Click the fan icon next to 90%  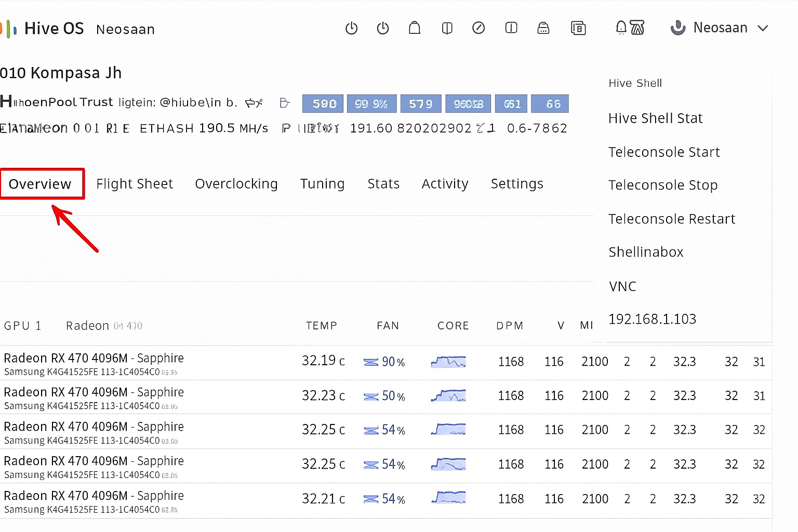[371, 362]
